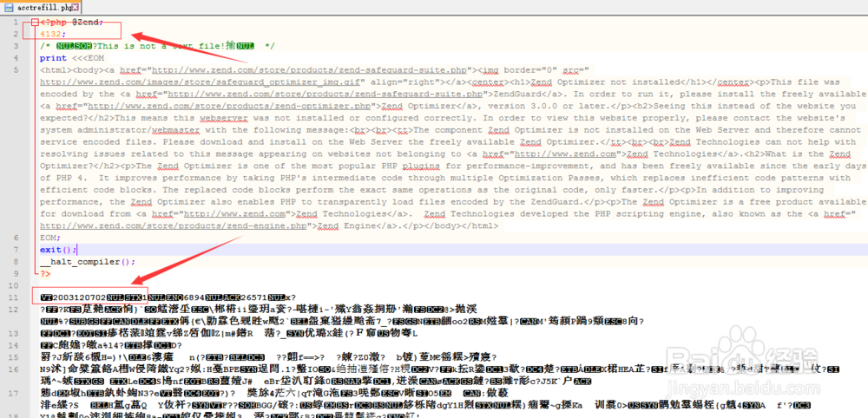Open the zend-engine.php URL link
Image resolution: width=868 pixels, height=418 pixels.
pyautogui.click(x=175, y=225)
